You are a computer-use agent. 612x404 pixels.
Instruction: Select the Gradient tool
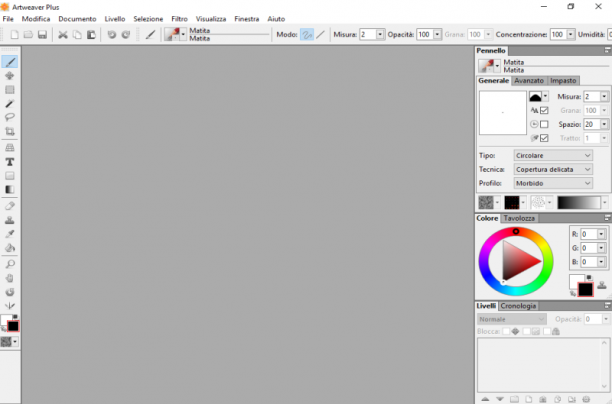coord(10,190)
